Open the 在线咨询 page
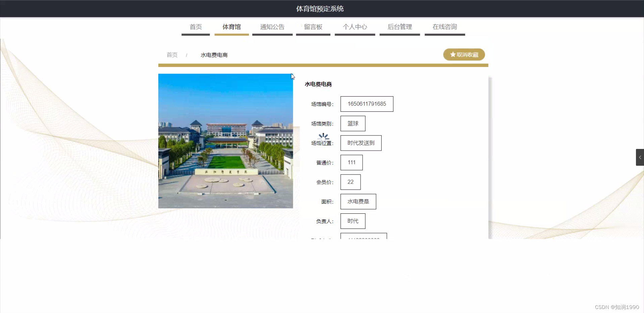The height and width of the screenshot is (313, 644). coord(445,27)
